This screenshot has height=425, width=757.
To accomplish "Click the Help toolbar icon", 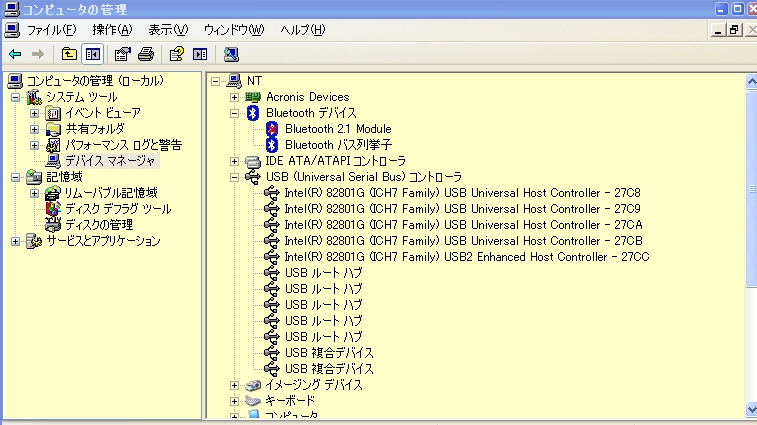I will pyautogui.click(x=177, y=54).
